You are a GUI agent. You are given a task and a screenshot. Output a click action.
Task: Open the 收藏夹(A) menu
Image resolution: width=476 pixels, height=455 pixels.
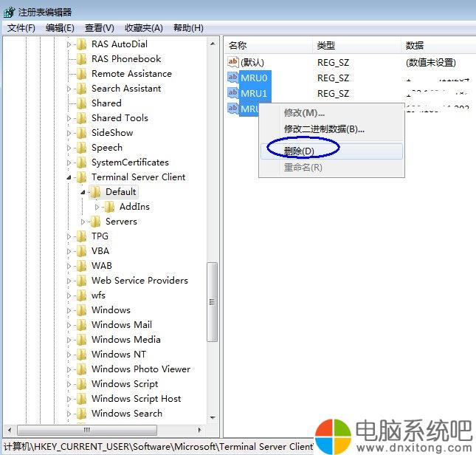tap(143, 28)
